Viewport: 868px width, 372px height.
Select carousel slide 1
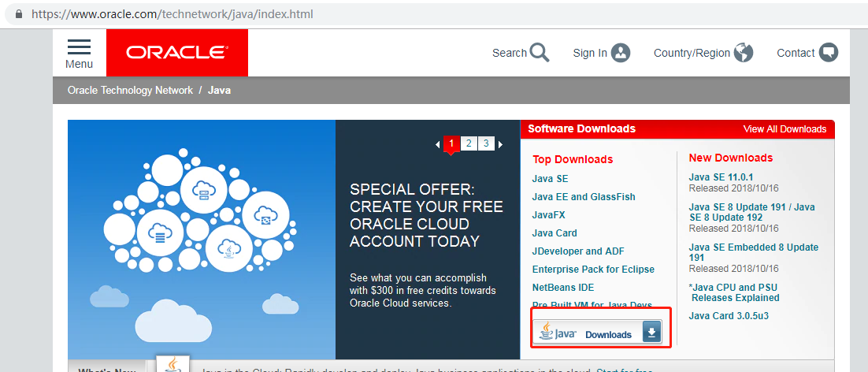(x=451, y=144)
